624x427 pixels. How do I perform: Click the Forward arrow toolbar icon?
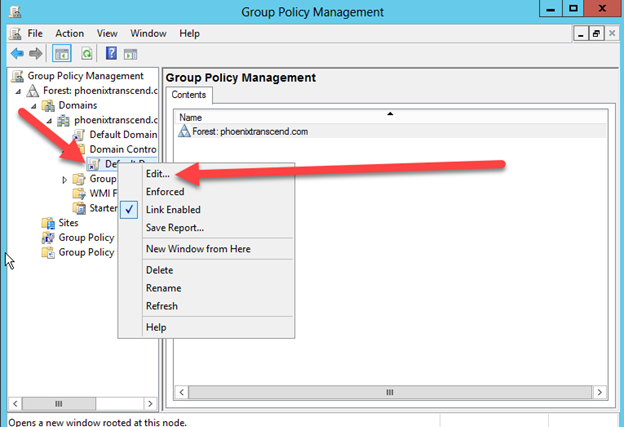[x=35, y=53]
